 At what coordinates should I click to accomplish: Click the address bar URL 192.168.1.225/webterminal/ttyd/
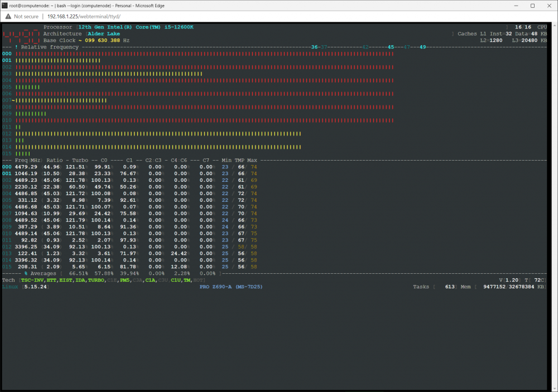(84, 16)
